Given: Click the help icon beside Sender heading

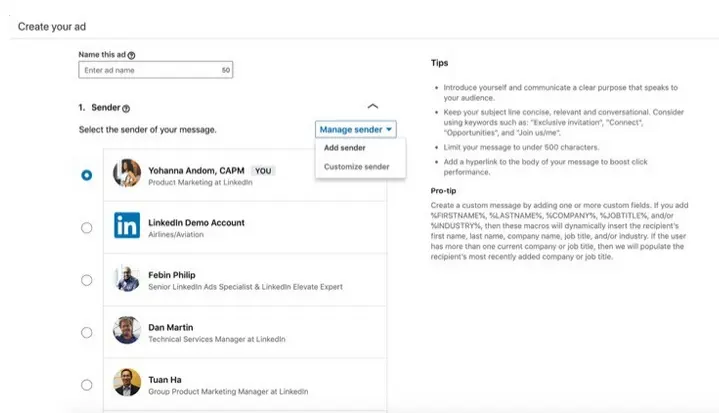Looking at the screenshot, I should pos(126,107).
